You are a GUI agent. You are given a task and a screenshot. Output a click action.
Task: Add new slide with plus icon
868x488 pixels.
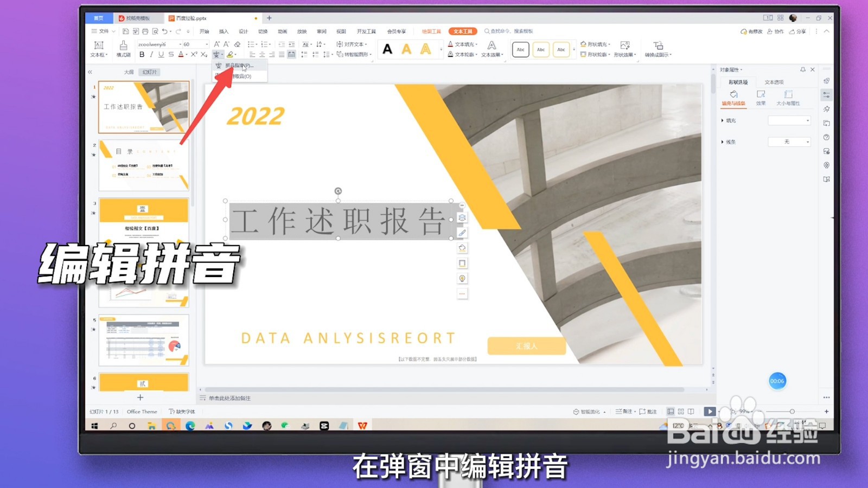click(x=140, y=397)
